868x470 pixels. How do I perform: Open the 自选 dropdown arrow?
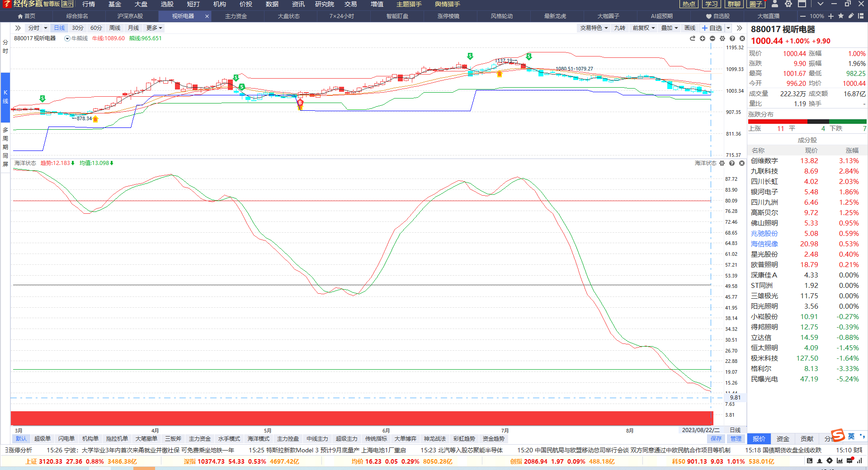(728, 28)
